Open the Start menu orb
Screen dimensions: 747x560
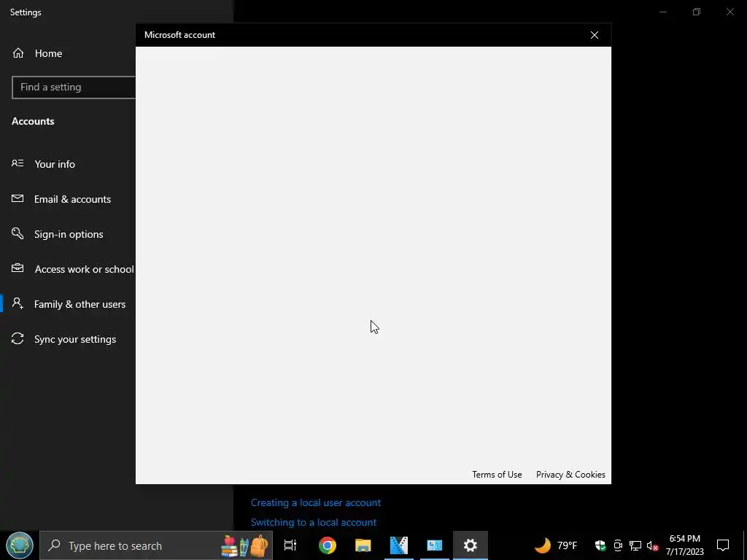(20, 545)
